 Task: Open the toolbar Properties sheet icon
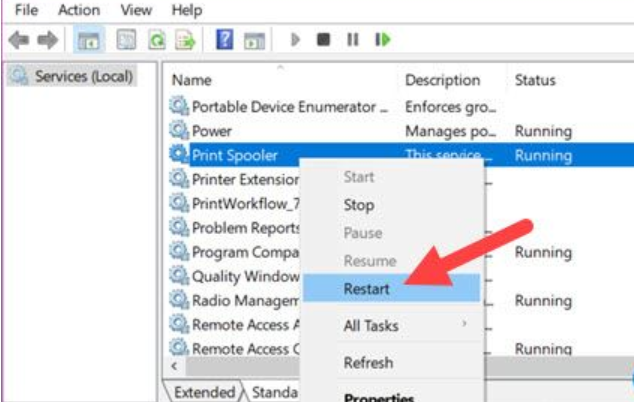126,40
